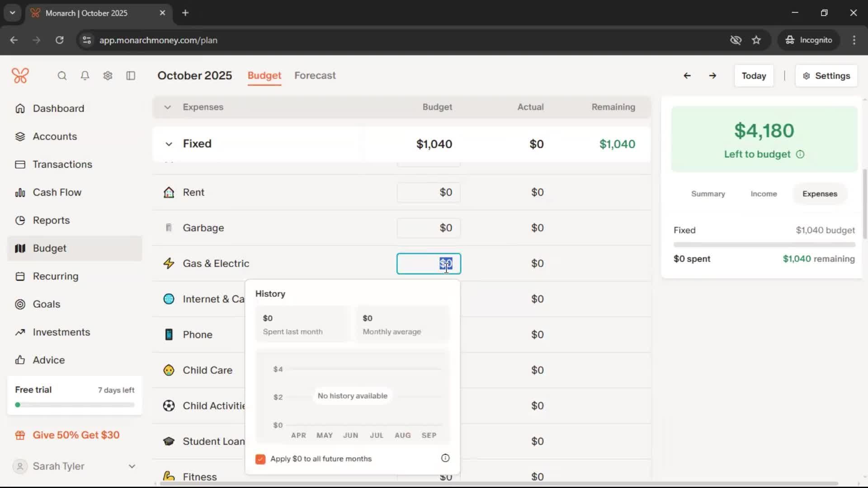868x488 pixels.
Task: Collapse the Expenses section chevron
Action: pyautogui.click(x=167, y=107)
